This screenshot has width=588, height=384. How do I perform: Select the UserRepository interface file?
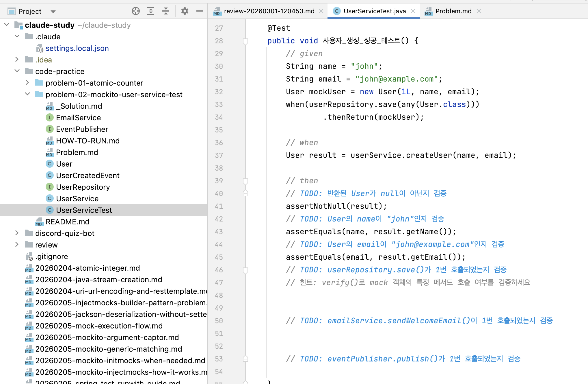pyautogui.click(x=83, y=187)
